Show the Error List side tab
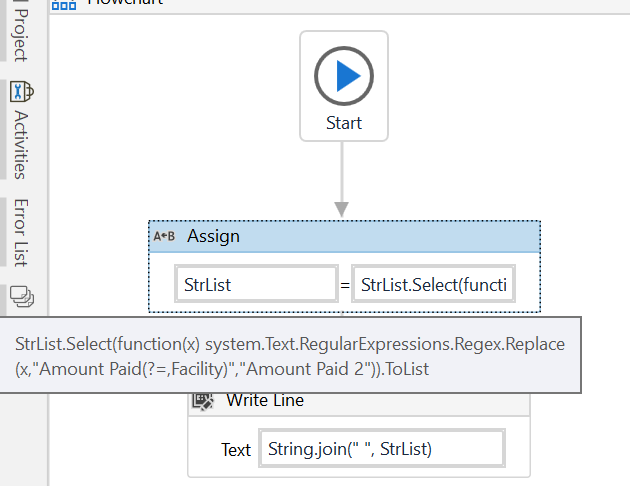The image size is (630, 486). [21, 233]
